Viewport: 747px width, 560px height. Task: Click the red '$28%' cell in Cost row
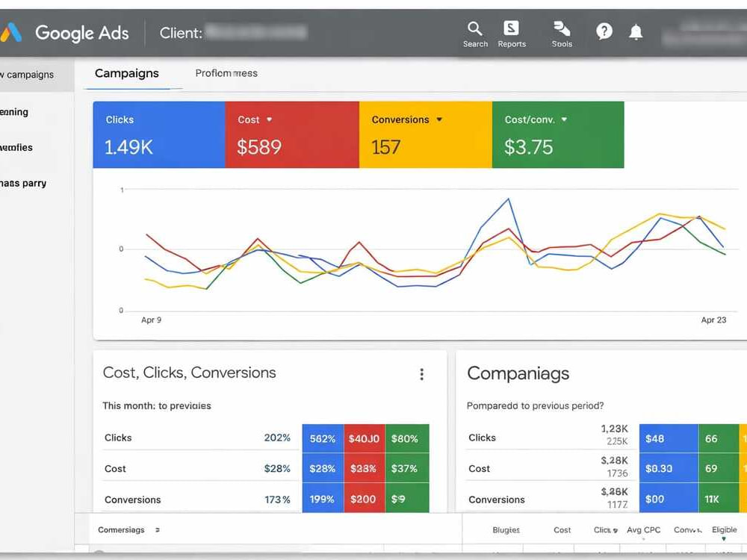[364, 469]
